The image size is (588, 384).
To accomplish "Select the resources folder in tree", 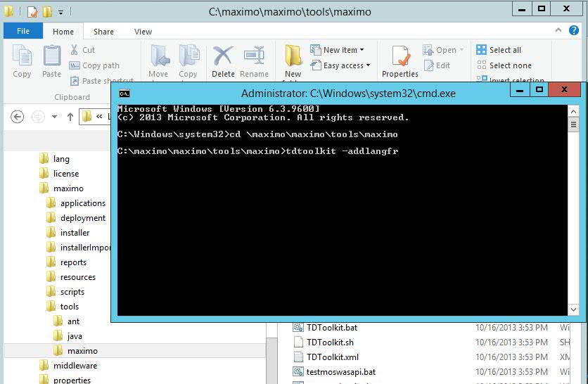I will pyautogui.click(x=71, y=277).
